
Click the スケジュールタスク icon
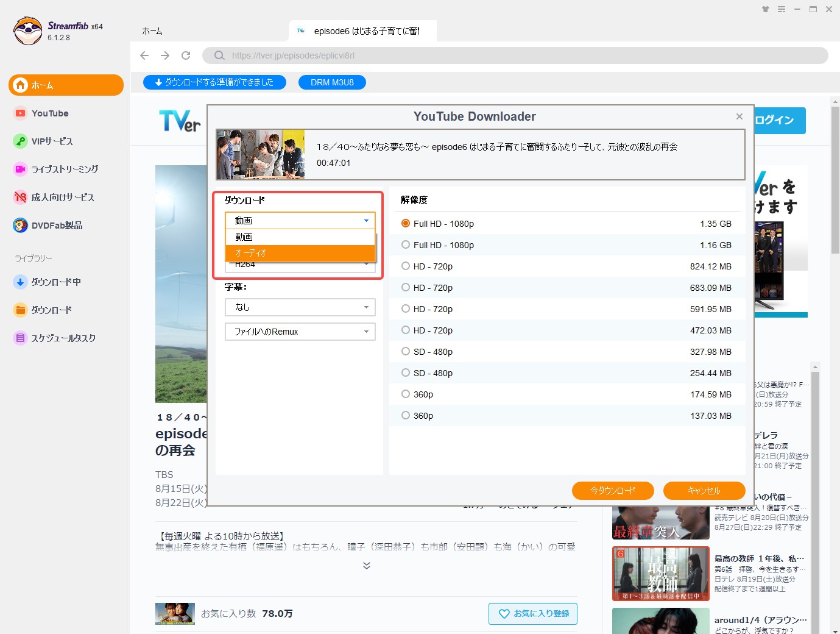tap(20, 338)
